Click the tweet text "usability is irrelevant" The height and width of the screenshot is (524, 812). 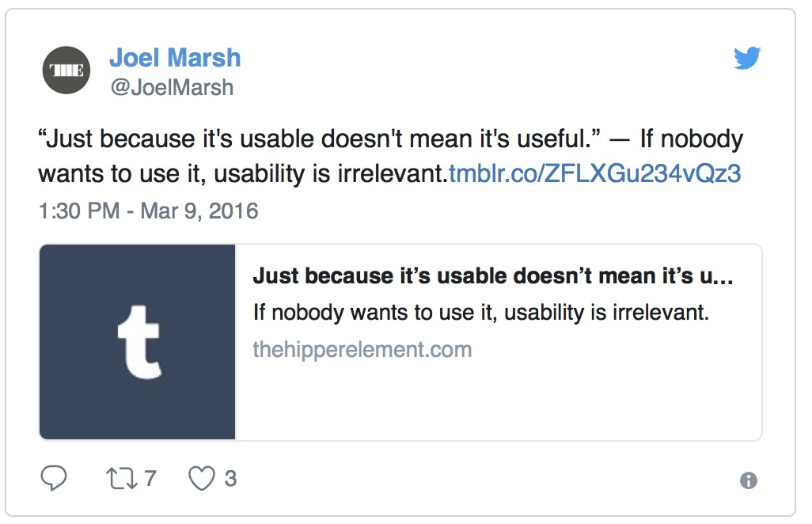(330, 173)
